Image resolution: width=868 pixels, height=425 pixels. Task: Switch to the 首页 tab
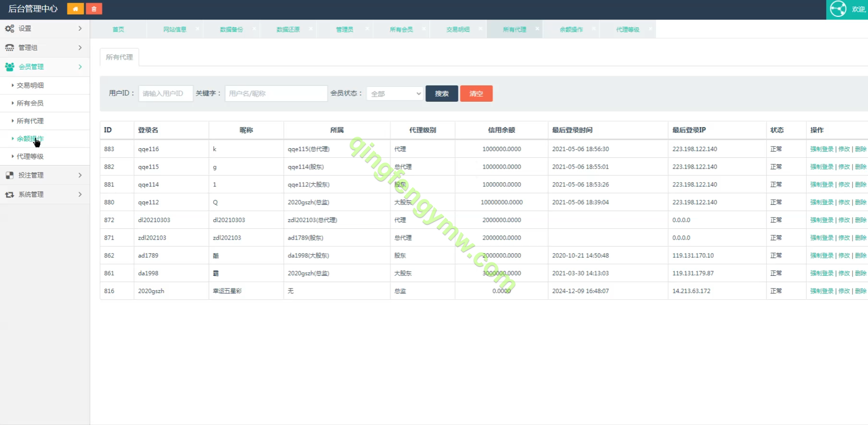[118, 29]
